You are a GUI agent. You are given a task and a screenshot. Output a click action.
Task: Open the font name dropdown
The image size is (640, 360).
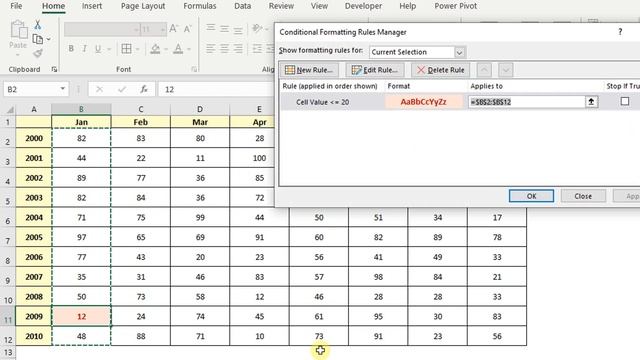point(136,29)
